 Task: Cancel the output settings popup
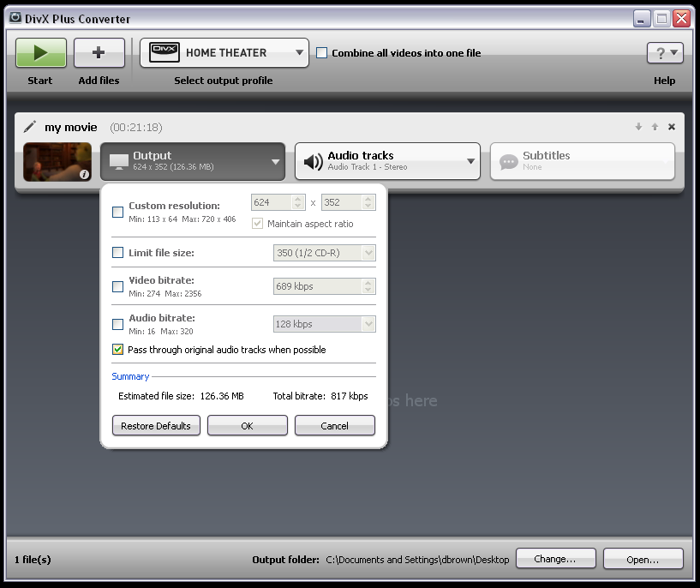point(334,425)
